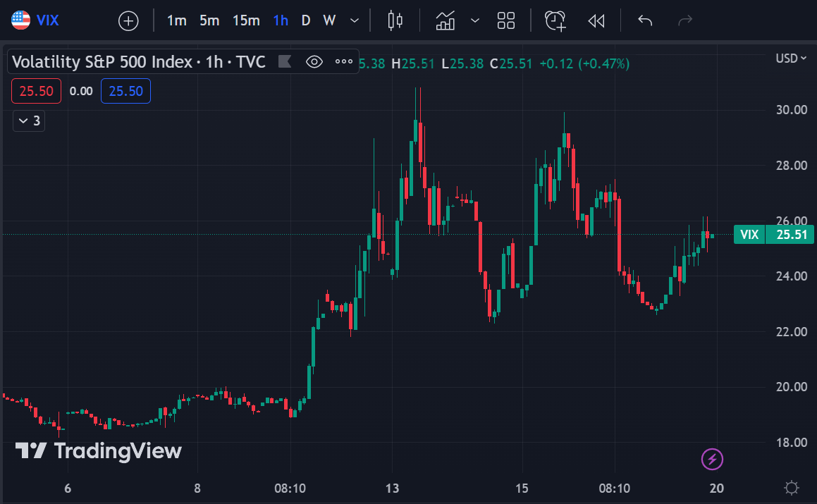Screen dimensions: 817x504
Task: Switch to the weekly W timeframe
Action: [x=329, y=21]
